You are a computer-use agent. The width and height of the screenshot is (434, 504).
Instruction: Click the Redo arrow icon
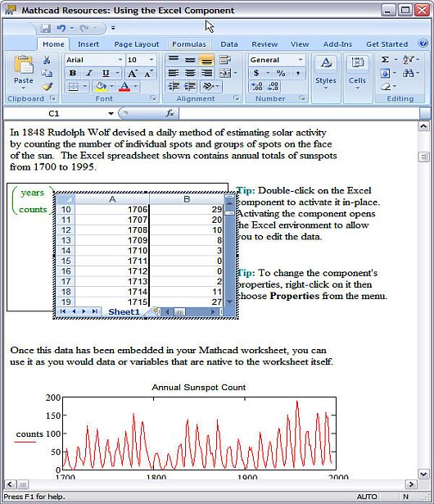(x=84, y=29)
